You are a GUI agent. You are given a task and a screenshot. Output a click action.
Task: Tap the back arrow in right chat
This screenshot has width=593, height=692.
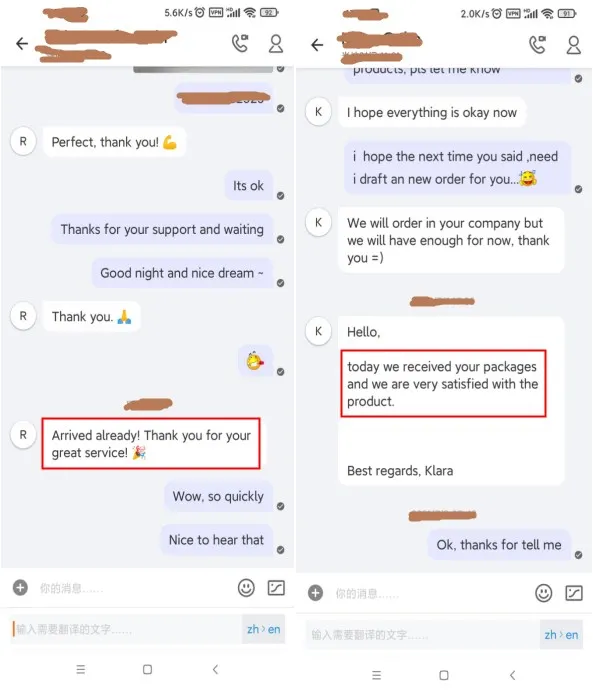(x=317, y=45)
